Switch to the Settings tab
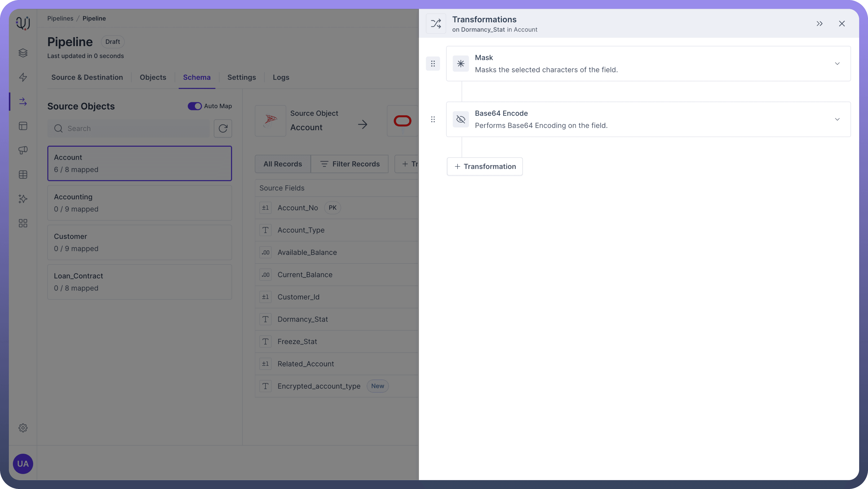Screen dimensions: 868x489 click(x=241, y=78)
